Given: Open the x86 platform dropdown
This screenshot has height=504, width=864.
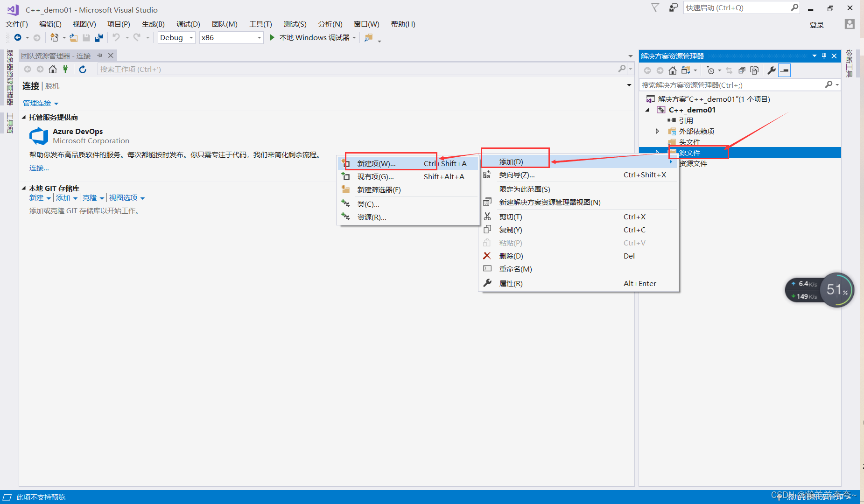Looking at the screenshot, I should [259, 38].
